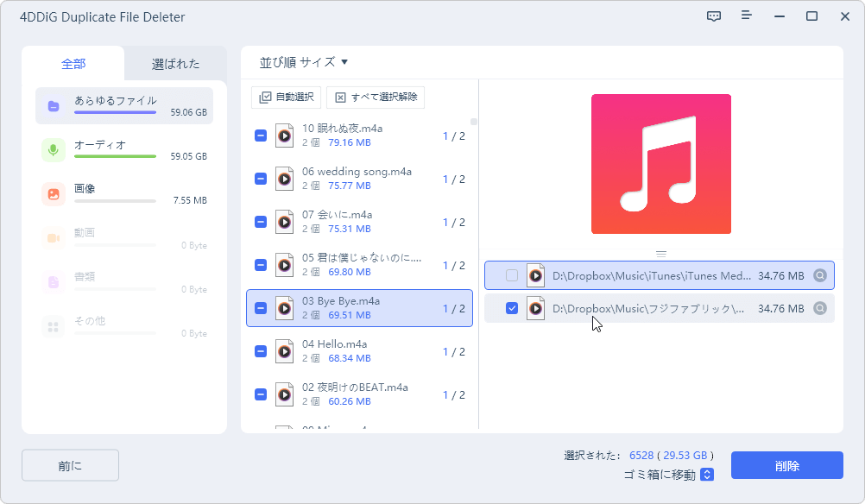Click the 06 wedding song.m4a file name

(x=357, y=172)
